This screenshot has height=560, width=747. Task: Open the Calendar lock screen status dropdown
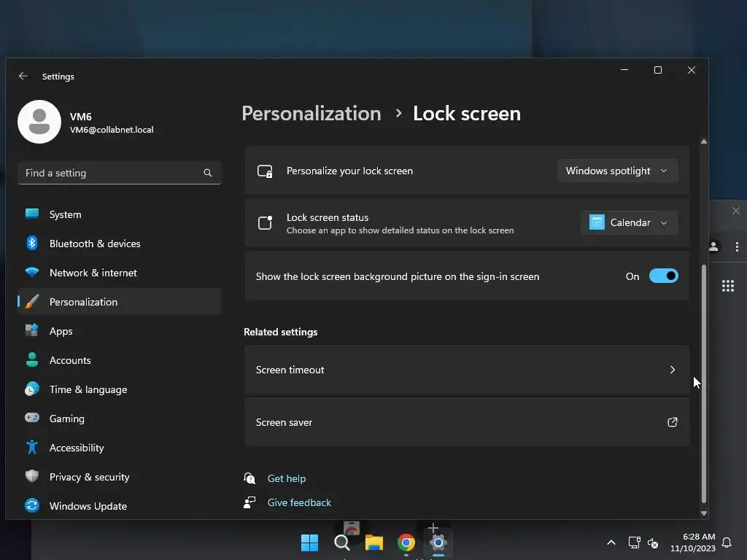coord(630,223)
